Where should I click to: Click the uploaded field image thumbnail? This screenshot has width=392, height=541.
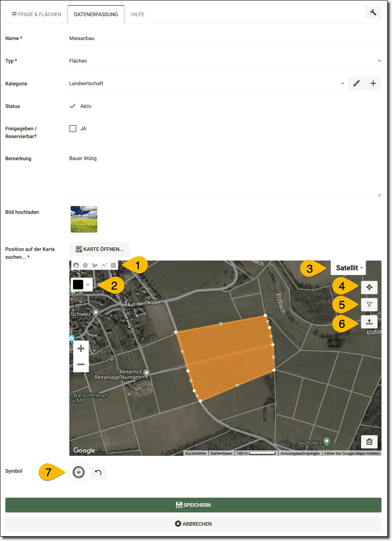click(x=84, y=219)
